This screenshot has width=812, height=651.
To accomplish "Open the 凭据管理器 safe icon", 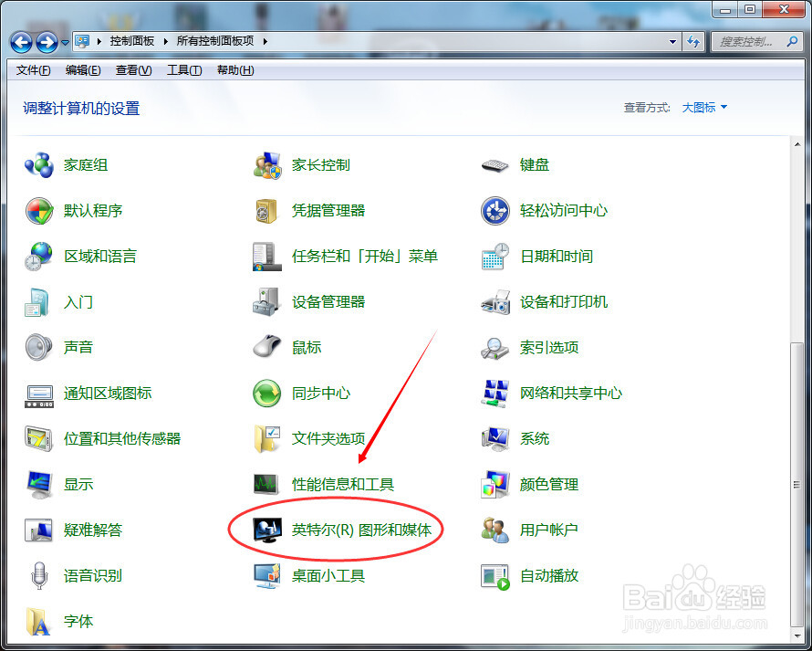I will (x=266, y=211).
